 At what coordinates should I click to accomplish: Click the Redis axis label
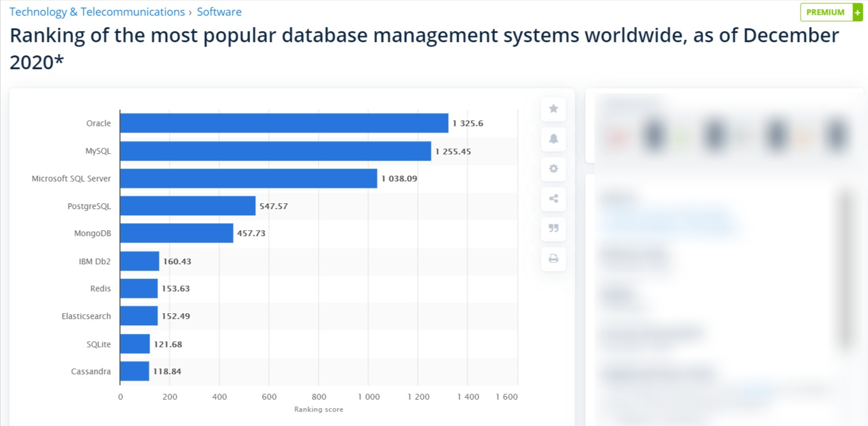[x=101, y=288]
